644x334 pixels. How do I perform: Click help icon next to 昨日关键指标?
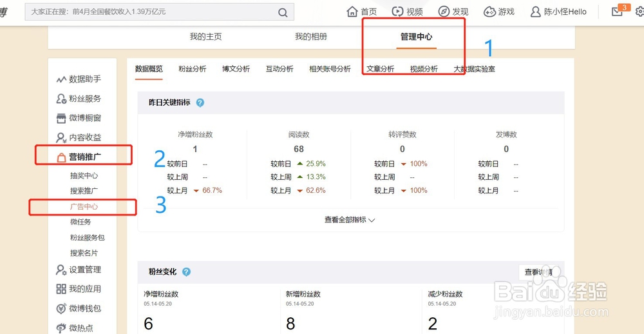(x=200, y=103)
